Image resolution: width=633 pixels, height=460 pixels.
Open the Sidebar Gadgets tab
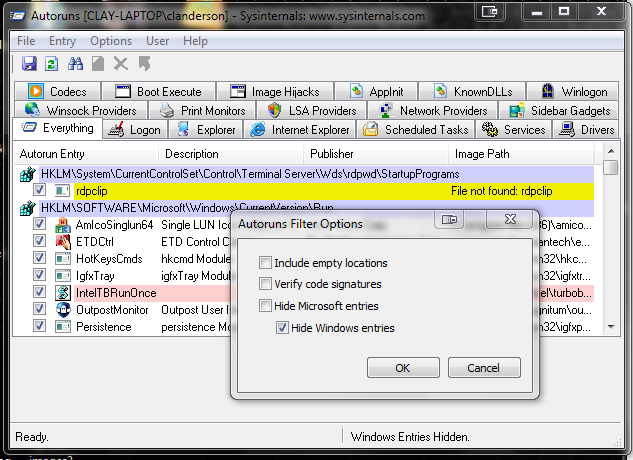click(559, 110)
